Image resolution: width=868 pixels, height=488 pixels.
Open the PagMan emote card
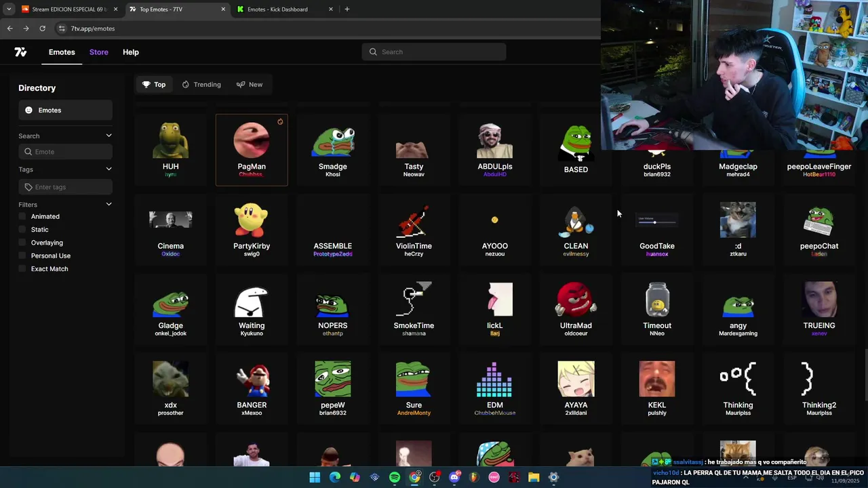pyautogui.click(x=252, y=150)
